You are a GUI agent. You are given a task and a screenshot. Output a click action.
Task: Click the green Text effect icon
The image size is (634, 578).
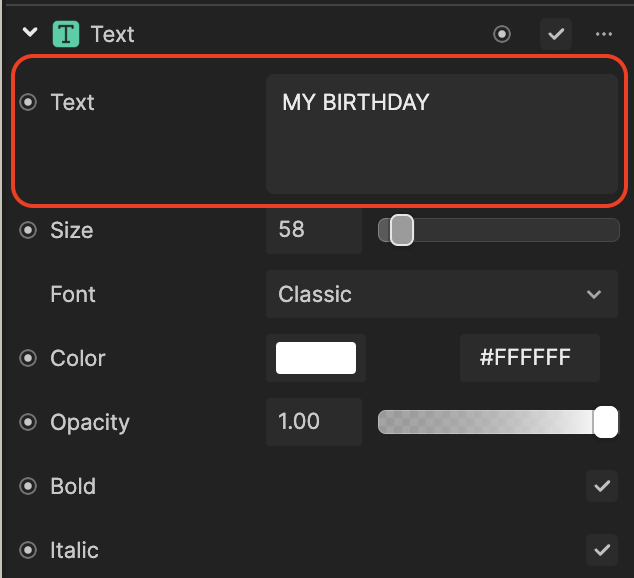(66, 34)
